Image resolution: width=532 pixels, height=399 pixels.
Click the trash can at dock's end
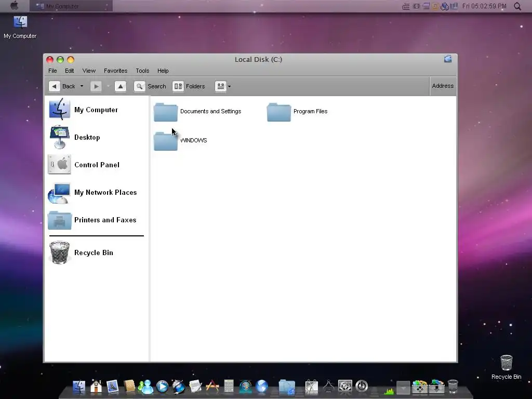click(x=453, y=387)
